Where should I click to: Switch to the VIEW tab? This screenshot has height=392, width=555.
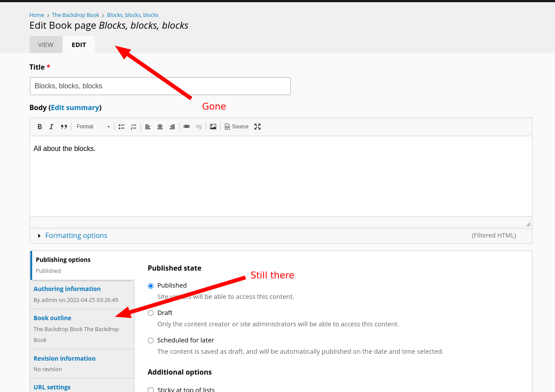tap(46, 44)
